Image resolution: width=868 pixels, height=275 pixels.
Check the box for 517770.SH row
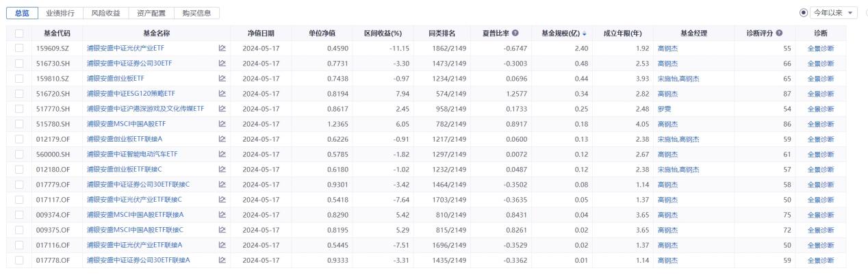click(18, 109)
